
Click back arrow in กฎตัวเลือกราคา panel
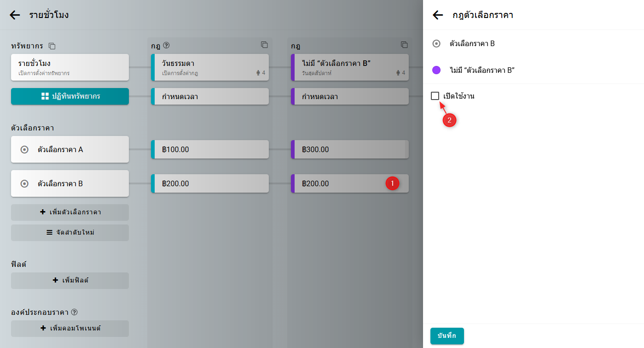tap(438, 15)
